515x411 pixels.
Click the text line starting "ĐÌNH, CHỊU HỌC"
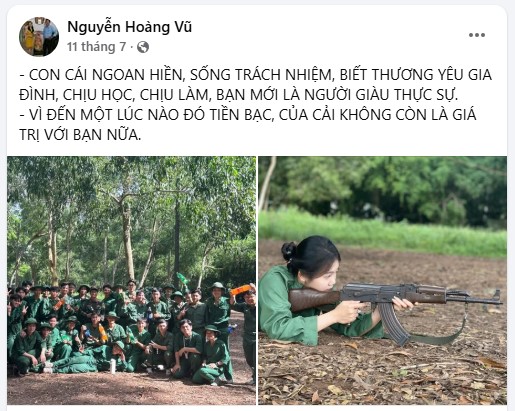[239, 95]
